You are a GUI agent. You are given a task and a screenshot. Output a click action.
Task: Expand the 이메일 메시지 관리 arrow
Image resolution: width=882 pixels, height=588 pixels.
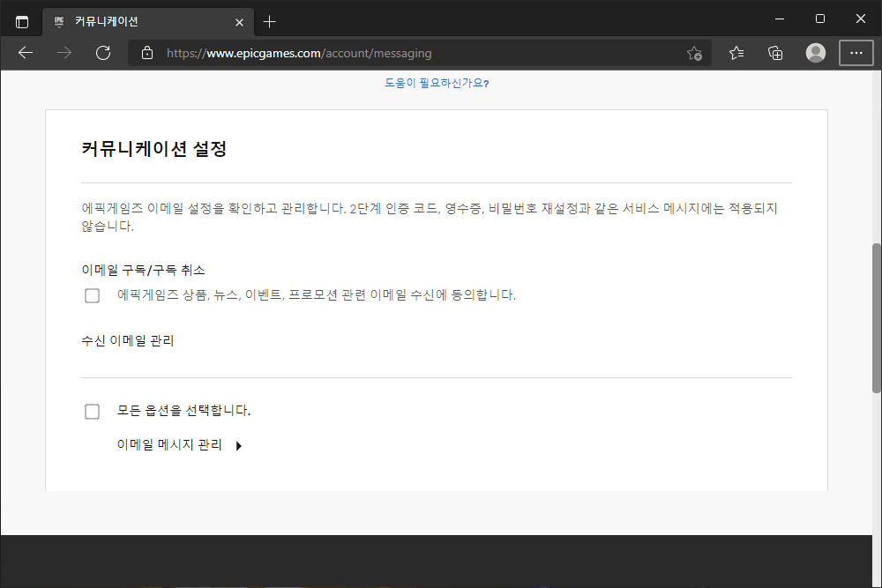(x=238, y=446)
